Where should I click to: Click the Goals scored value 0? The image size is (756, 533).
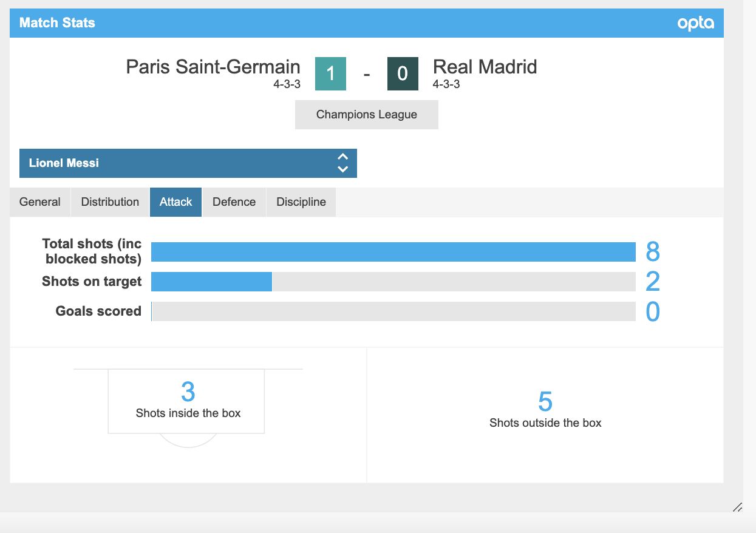point(653,311)
